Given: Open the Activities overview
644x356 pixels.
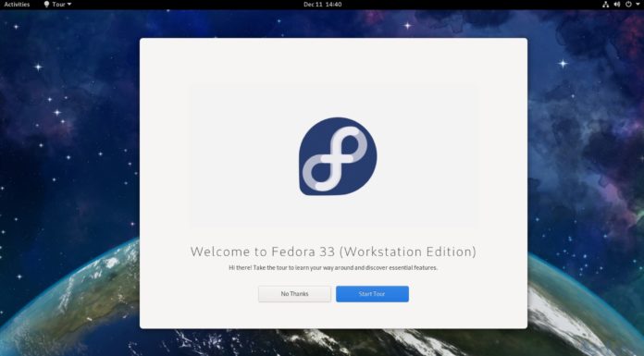Looking at the screenshot, I should pos(17,5).
